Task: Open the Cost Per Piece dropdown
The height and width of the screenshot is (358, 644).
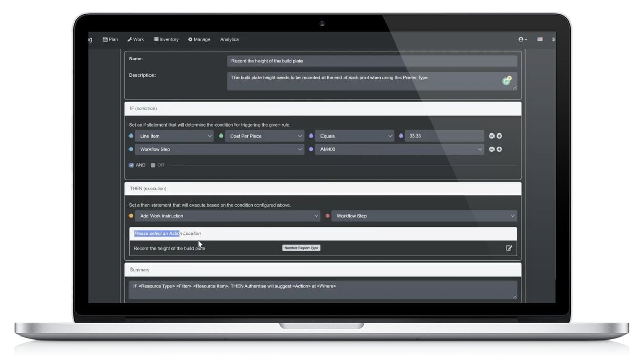Action: coord(265,136)
